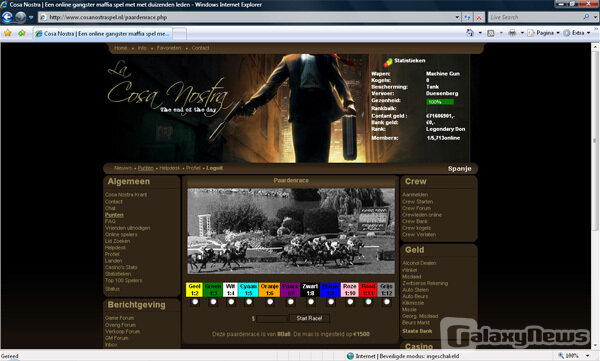
Task: Click the Print icon in command bar
Action: tap(512, 33)
